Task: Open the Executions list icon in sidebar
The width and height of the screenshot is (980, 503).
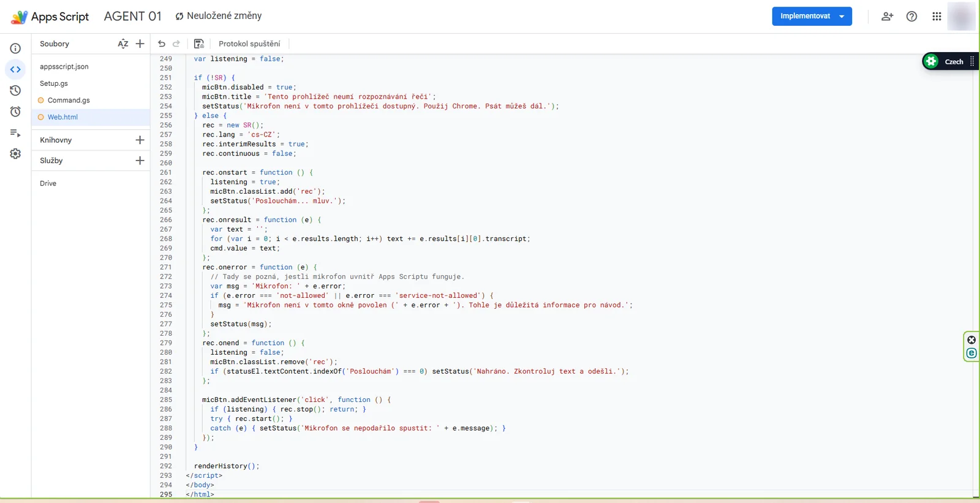Action: 15,133
